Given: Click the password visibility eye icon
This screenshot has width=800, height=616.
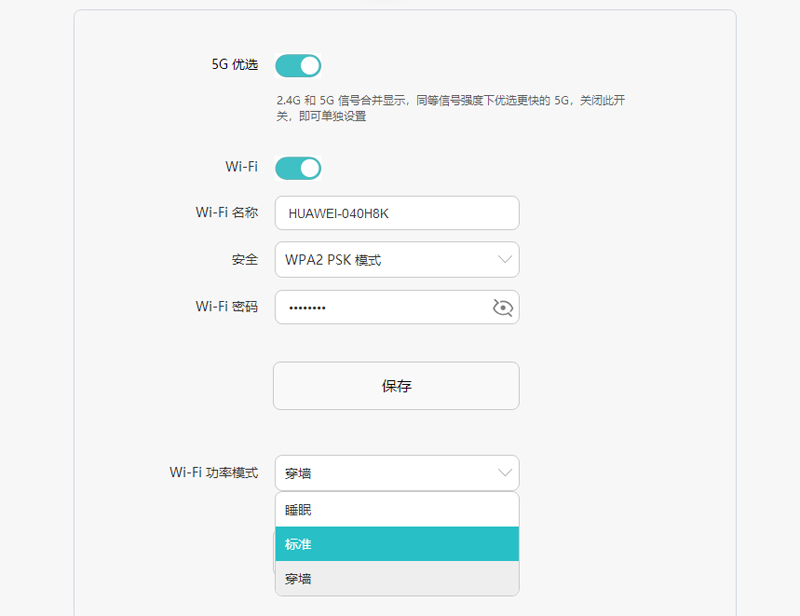Looking at the screenshot, I should (x=505, y=307).
